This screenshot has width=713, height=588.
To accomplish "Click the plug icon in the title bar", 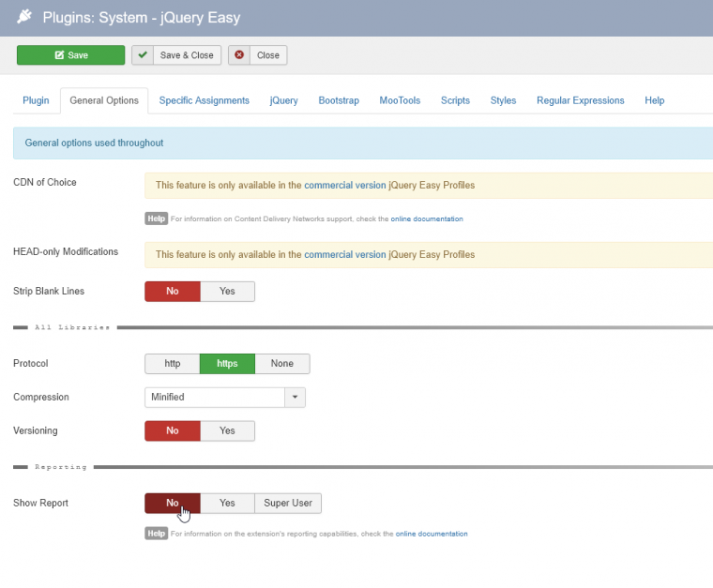I will click(x=24, y=16).
